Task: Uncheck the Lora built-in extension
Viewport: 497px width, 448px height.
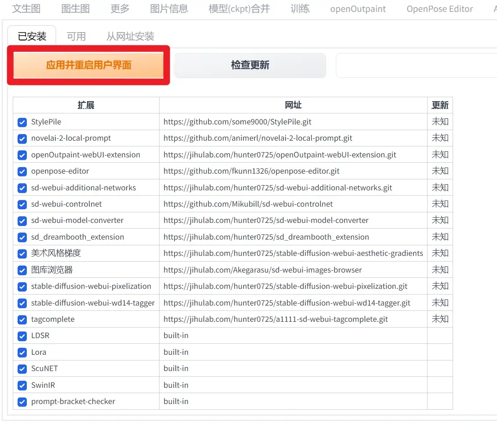Action: [22, 353]
